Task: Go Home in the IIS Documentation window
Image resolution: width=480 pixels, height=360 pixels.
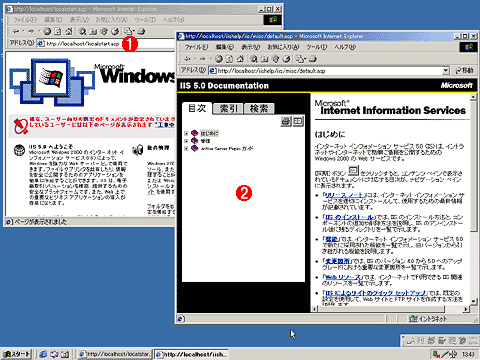Action: pos(240,59)
